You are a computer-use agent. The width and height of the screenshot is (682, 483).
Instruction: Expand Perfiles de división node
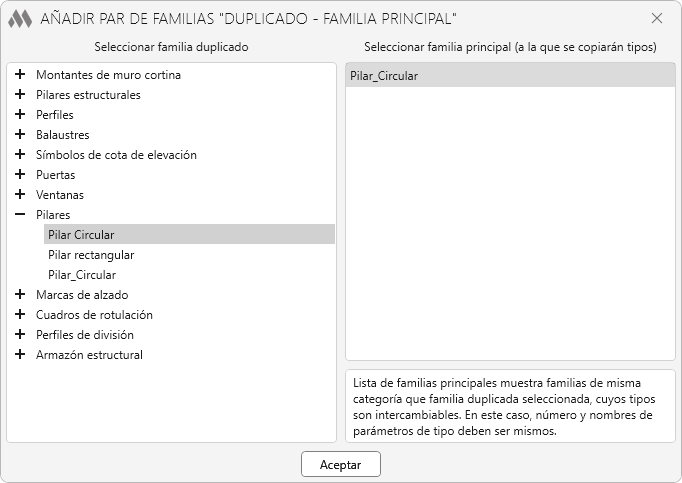[x=20, y=335]
